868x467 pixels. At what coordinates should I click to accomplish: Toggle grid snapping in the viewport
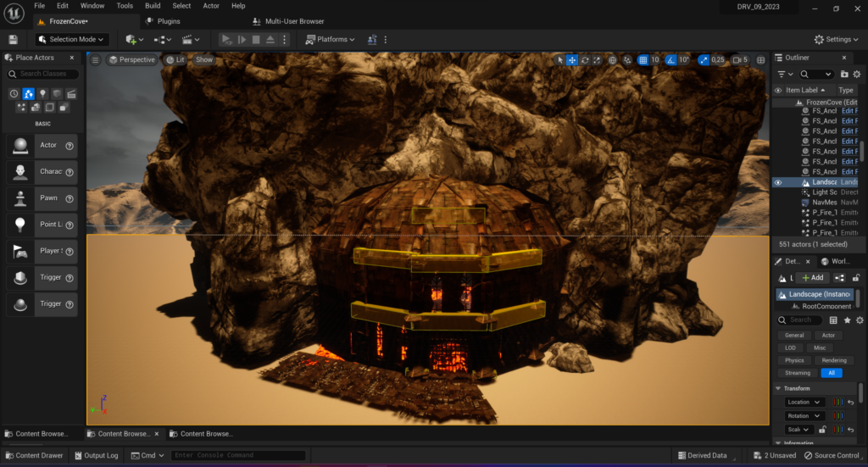(x=643, y=60)
